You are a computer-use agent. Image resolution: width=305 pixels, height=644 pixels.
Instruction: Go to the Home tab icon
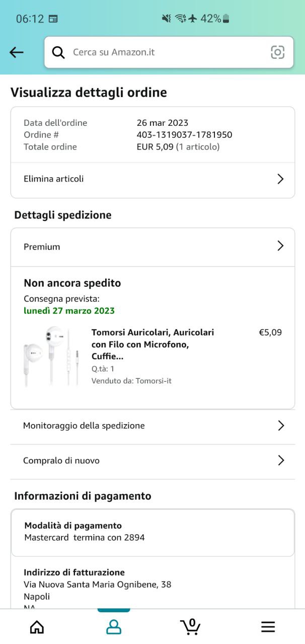[37, 627]
